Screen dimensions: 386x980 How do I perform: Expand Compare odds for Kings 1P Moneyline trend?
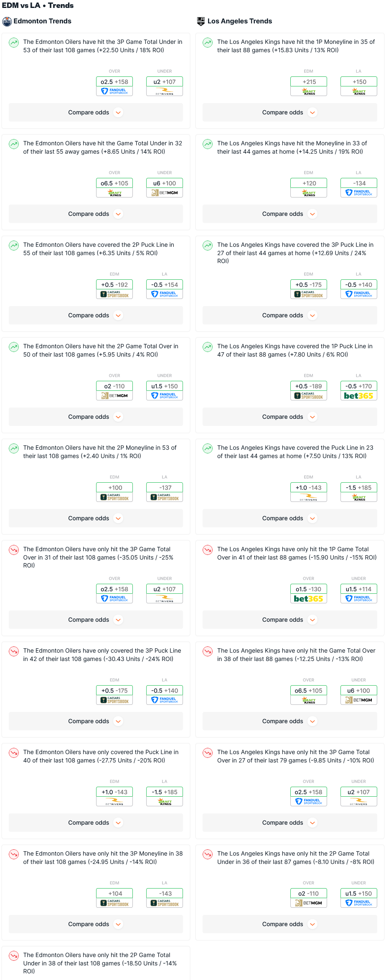click(289, 113)
